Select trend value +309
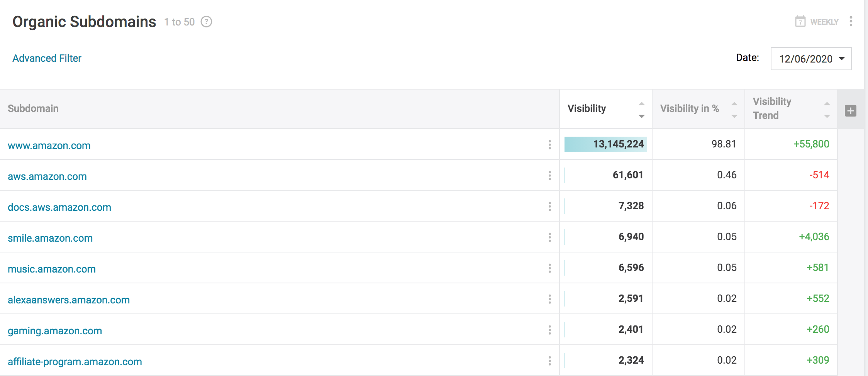 tap(818, 360)
